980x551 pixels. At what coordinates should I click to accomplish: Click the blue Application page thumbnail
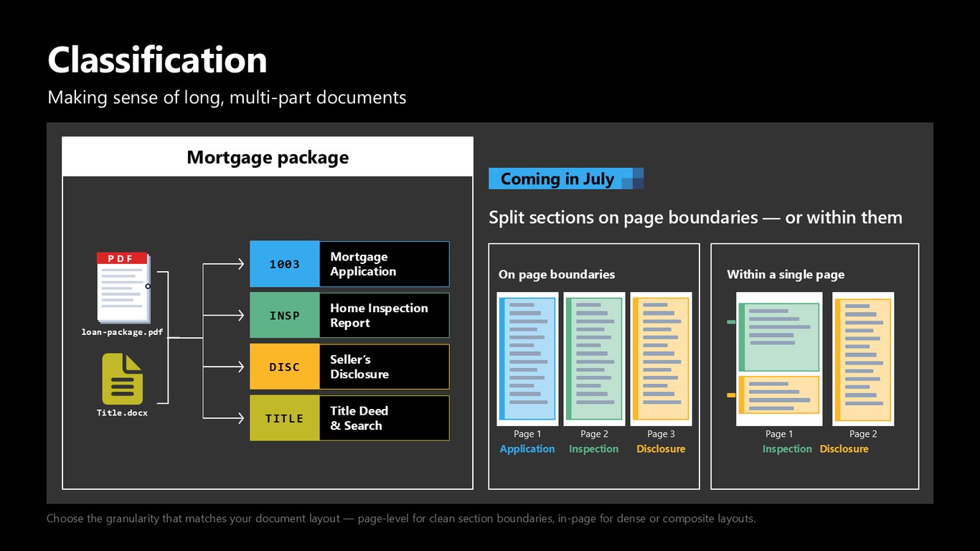tap(527, 359)
